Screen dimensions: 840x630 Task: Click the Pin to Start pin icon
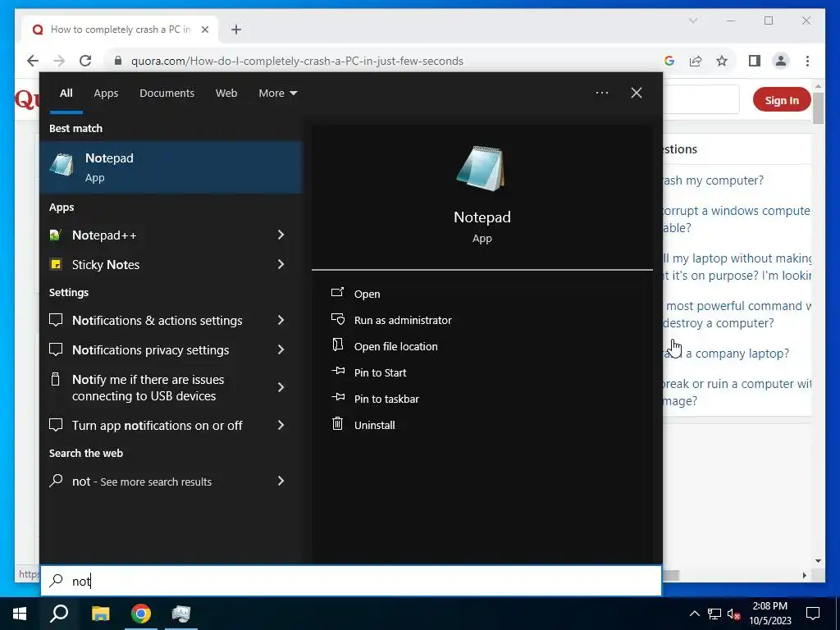pyautogui.click(x=337, y=371)
